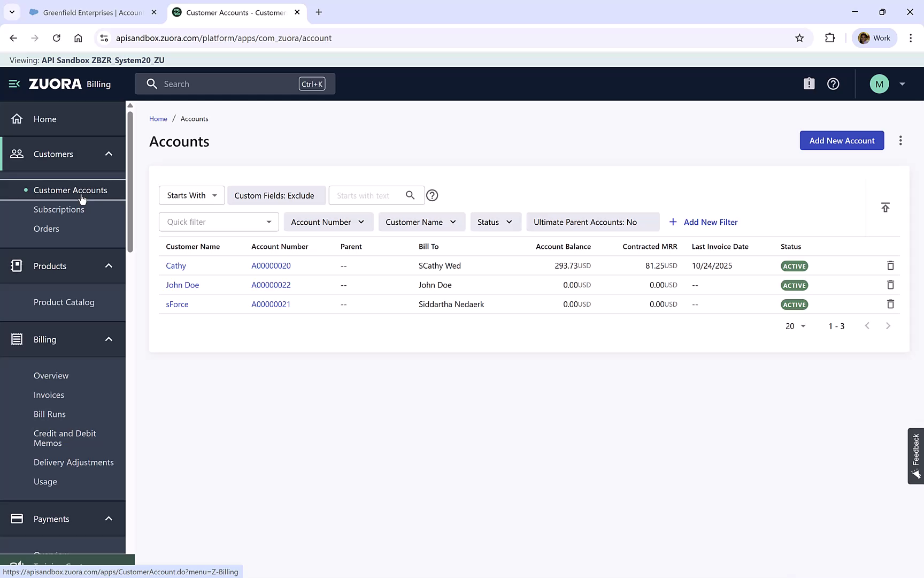Open account A00000020 link
The image size is (924, 578).
click(x=271, y=265)
